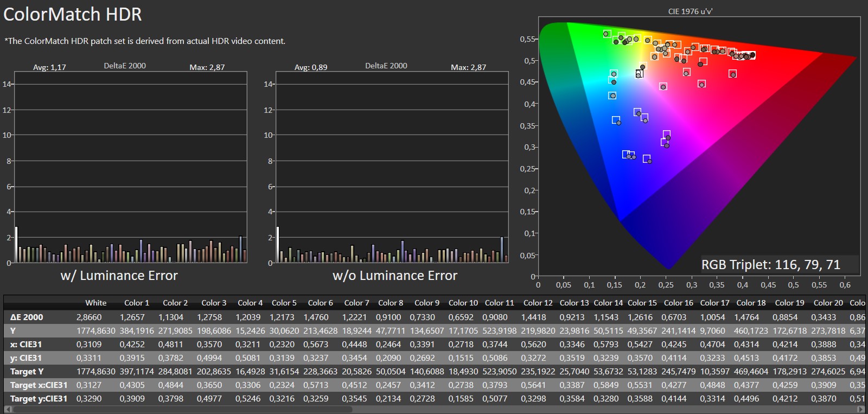Select the Color 12 column header
Screen dimensions: 868x414
538,303
